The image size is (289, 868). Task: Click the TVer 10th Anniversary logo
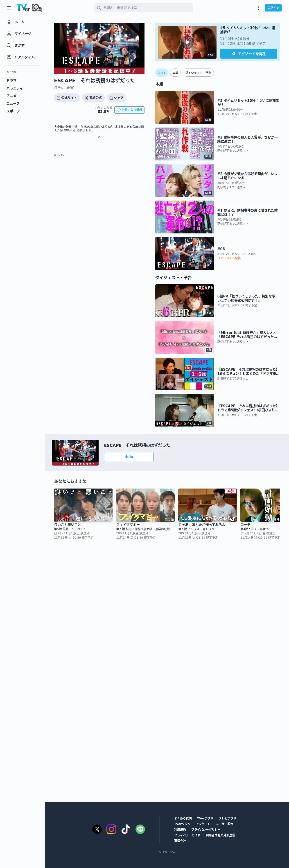[x=29, y=8]
